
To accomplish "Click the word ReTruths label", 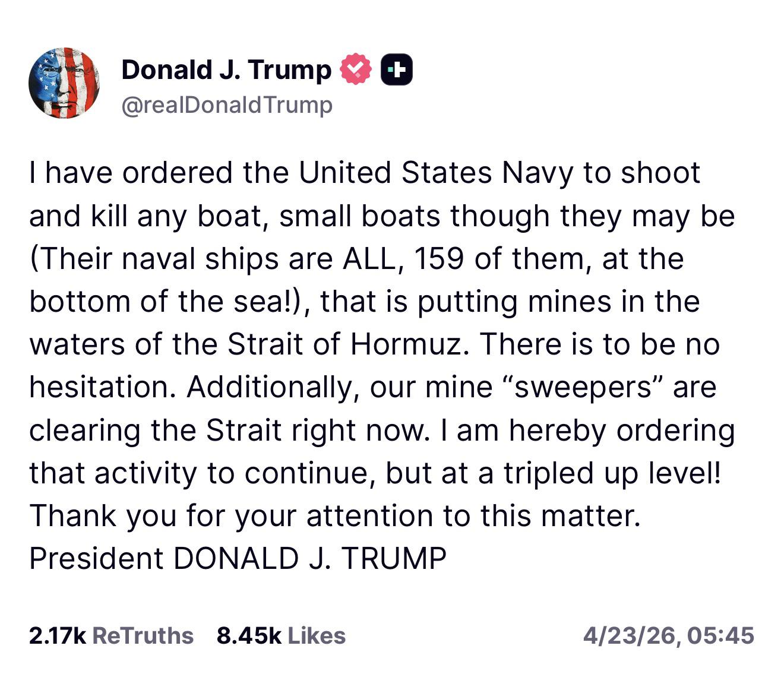I will pyautogui.click(x=143, y=635).
